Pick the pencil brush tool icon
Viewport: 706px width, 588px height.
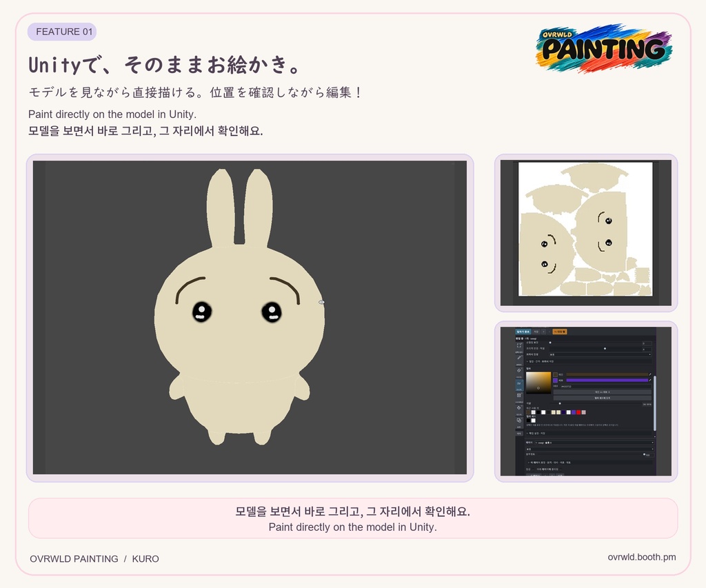[519, 358]
